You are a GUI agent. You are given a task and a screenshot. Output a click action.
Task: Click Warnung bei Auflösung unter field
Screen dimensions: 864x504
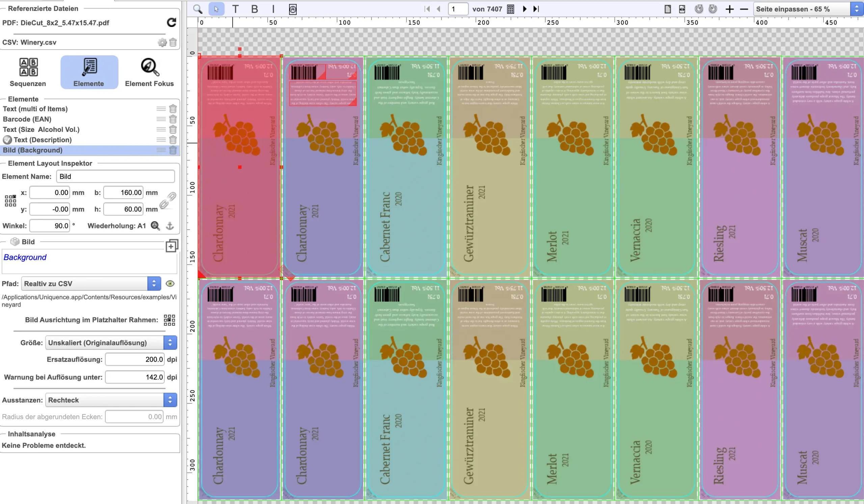pos(135,377)
